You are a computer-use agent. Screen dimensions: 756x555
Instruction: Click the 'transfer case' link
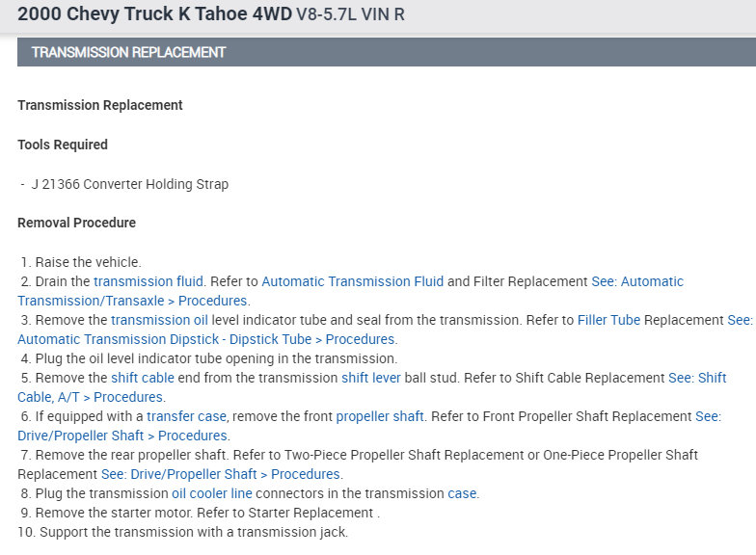coord(186,416)
